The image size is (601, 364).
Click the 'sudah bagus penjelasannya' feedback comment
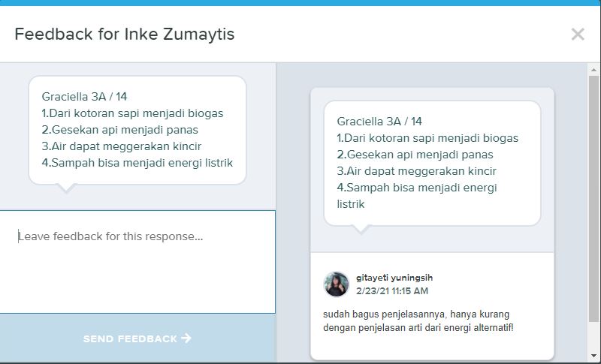pyautogui.click(x=418, y=320)
